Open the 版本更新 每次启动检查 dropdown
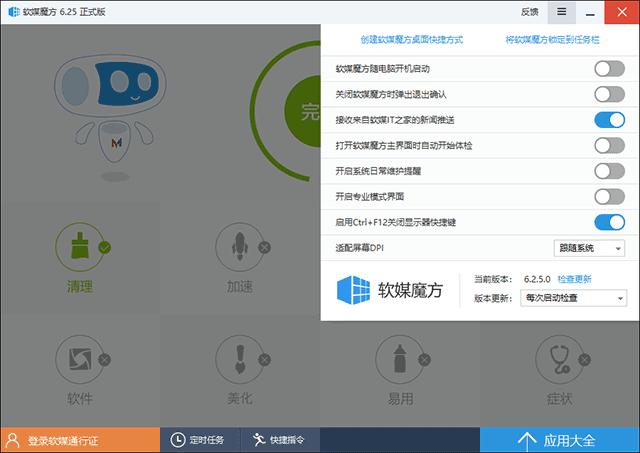The width and height of the screenshot is (640, 453). (572, 298)
